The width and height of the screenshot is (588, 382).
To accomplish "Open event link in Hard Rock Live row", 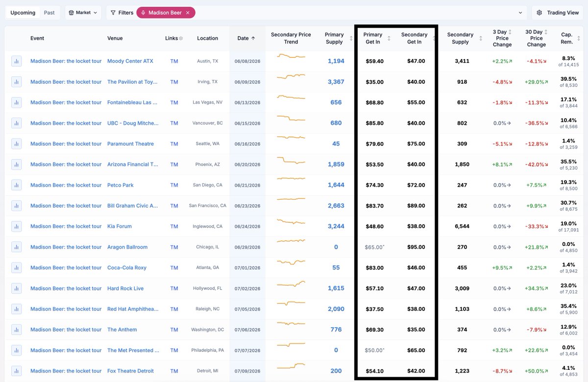I will 66,288.
